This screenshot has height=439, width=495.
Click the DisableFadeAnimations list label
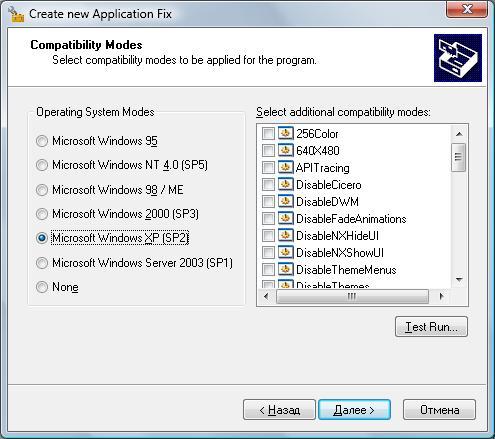(351, 219)
